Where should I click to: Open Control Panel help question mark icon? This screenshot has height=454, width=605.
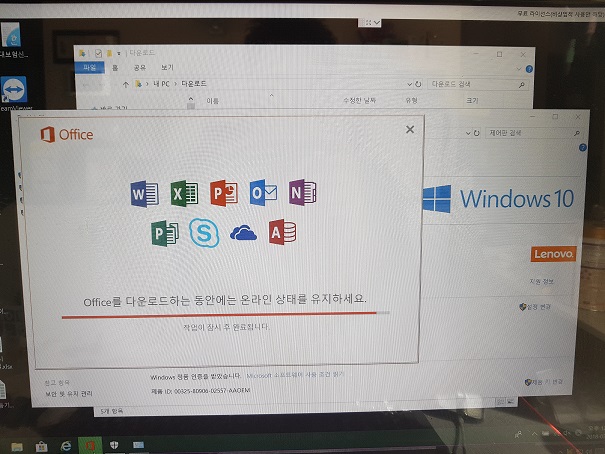point(582,147)
